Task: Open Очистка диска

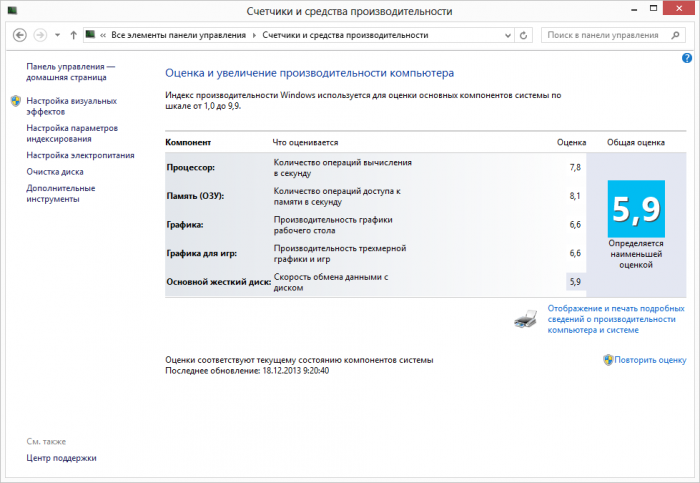Action: [55, 172]
